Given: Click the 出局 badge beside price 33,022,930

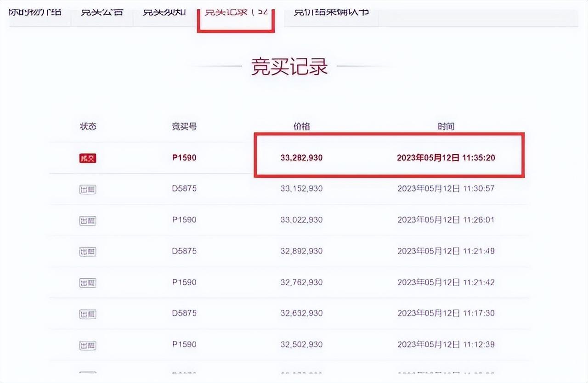Looking at the screenshot, I should click(88, 220).
